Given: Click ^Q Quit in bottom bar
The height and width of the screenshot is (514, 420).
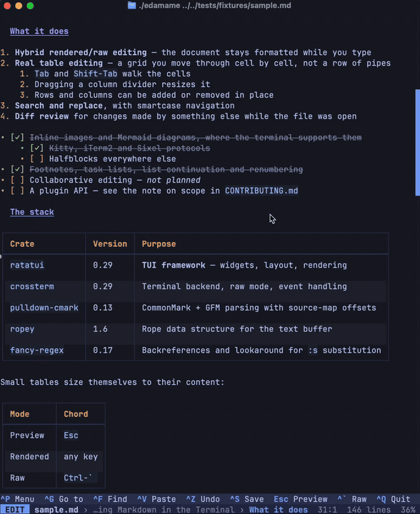Looking at the screenshot, I should pos(394,499).
